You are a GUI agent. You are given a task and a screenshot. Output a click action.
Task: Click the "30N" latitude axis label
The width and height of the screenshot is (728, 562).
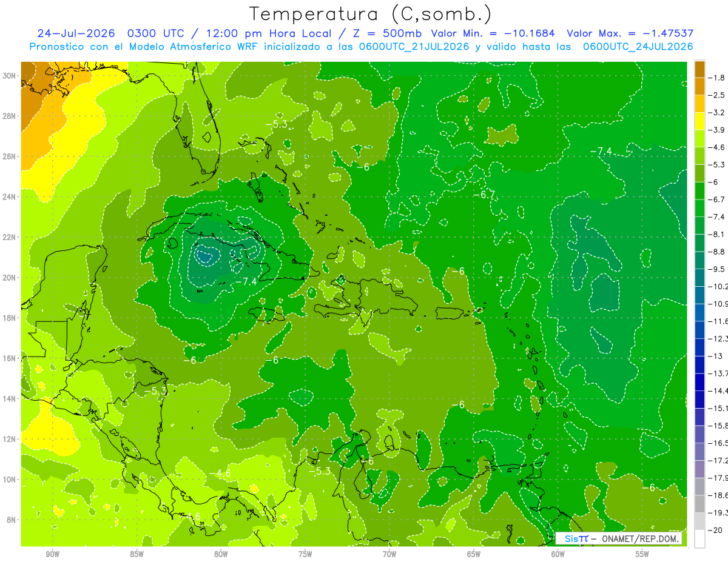click(x=10, y=76)
